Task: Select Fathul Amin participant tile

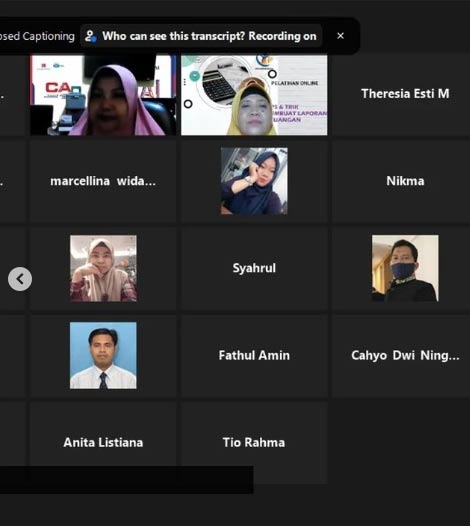Action: 254,356
